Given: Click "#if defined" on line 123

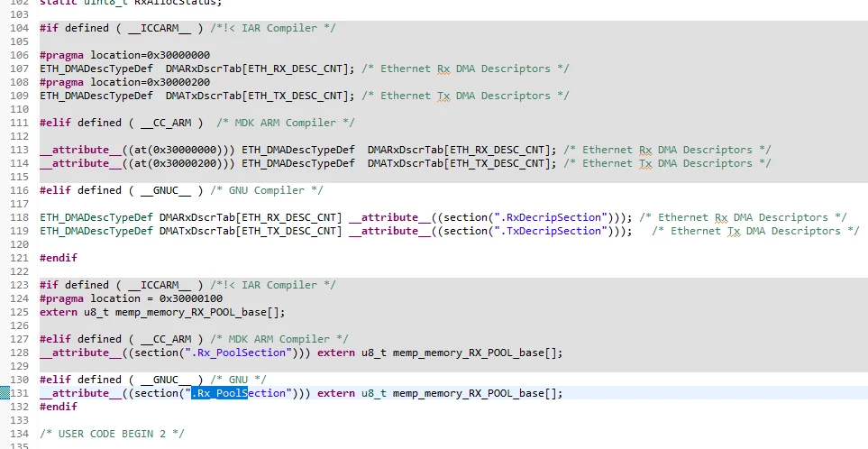Looking at the screenshot, I should (x=74, y=285).
